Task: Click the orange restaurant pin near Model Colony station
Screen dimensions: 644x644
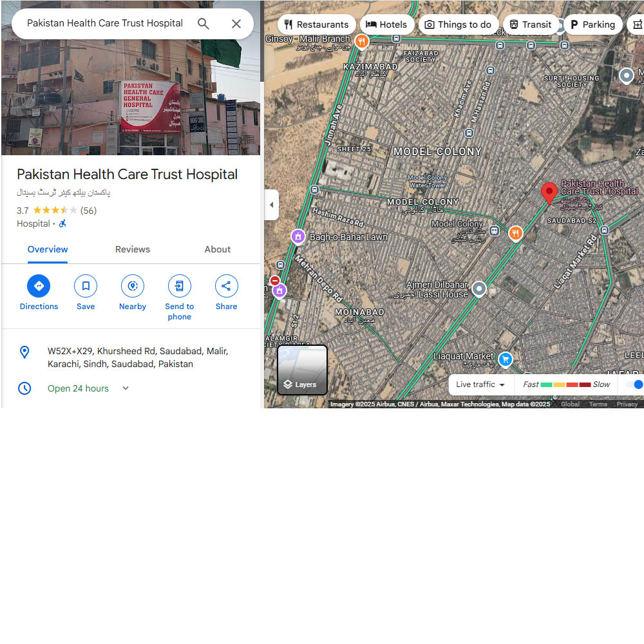Action: (515, 234)
